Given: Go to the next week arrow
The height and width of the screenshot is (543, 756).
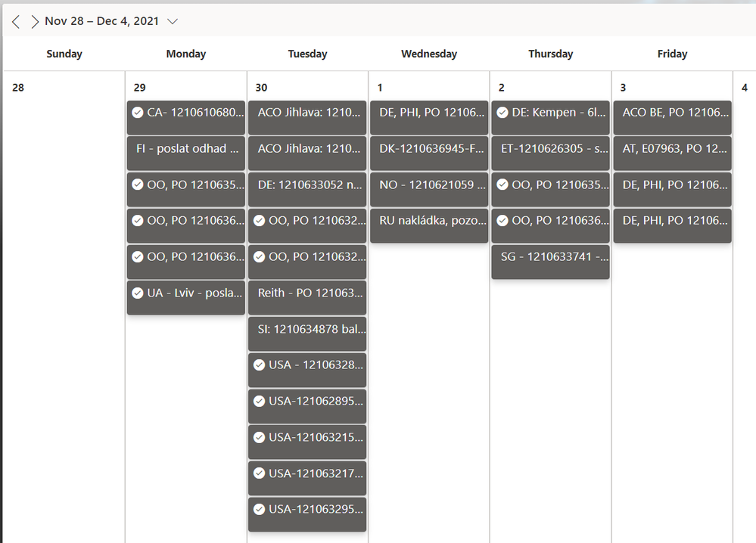Looking at the screenshot, I should coord(35,22).
